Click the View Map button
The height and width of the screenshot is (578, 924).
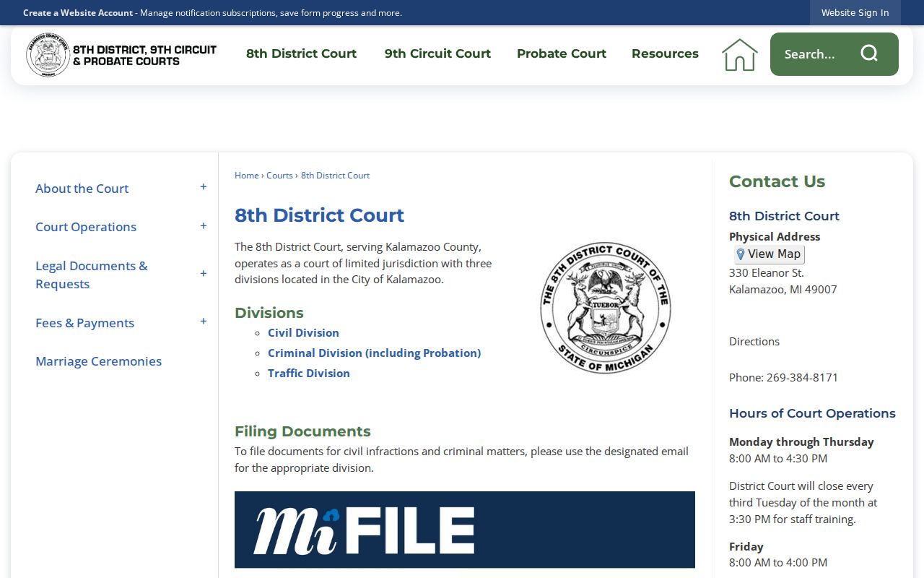(x=769, y=254)
